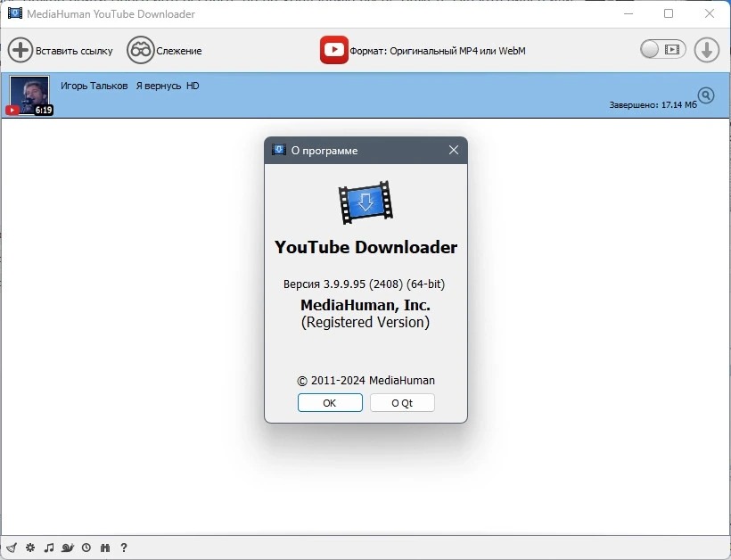Click the bottom bar binoculars icon
This screenshot has width=731, height=560.
105,548
